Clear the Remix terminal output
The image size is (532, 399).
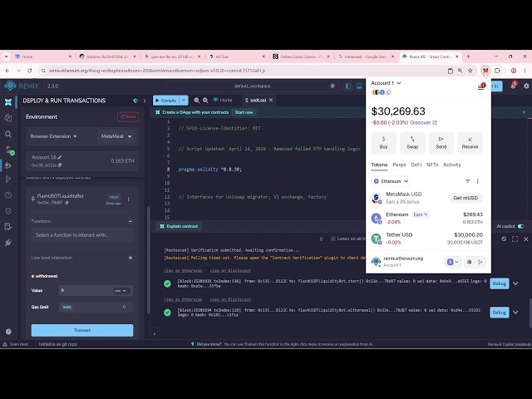(x=504, y=239)
